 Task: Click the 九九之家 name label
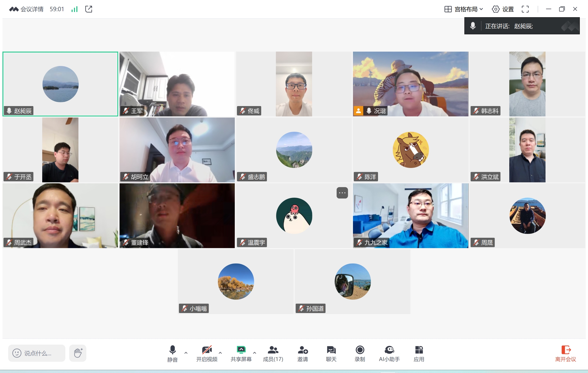[376, 243]
